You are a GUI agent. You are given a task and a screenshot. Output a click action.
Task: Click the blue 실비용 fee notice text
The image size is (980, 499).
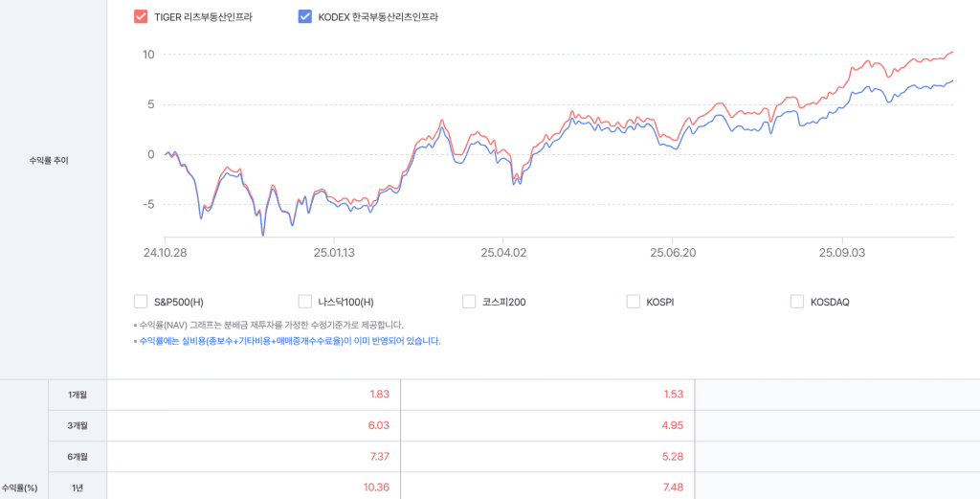coord(290,341)
